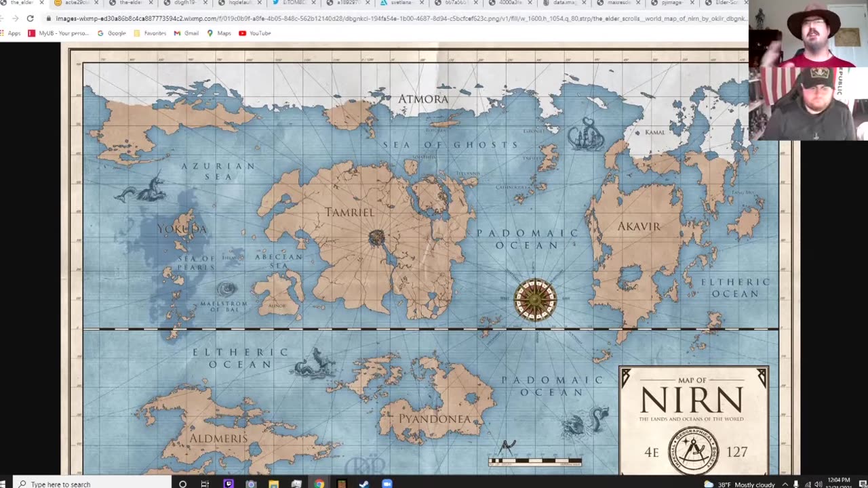
Task: Switch to the data:image tab
Action: [x=563, y=3]
